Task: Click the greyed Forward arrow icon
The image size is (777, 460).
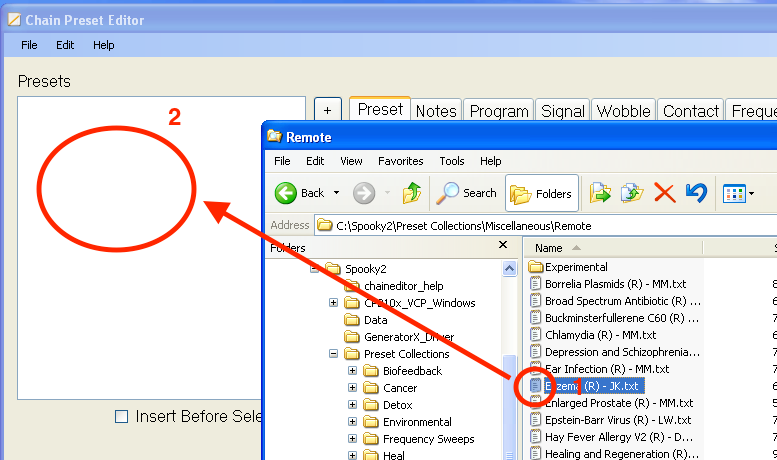Action: coord(364,193)
